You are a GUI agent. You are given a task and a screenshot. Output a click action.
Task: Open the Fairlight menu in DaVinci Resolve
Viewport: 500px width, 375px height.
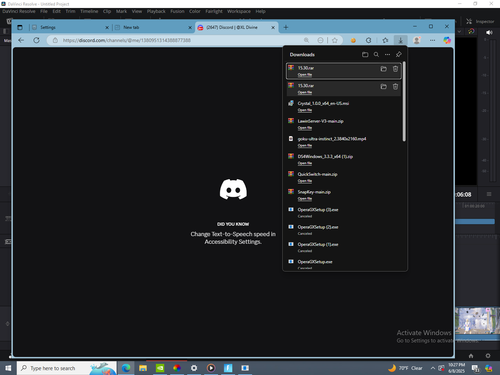click(x=214, y=11)
